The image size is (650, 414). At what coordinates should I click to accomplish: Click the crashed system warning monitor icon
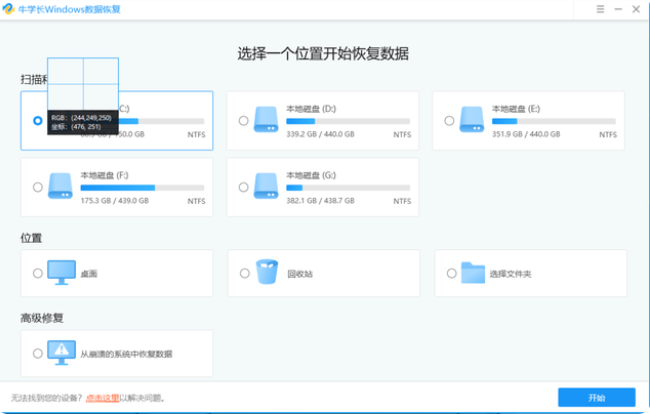[x=61, y=353]
